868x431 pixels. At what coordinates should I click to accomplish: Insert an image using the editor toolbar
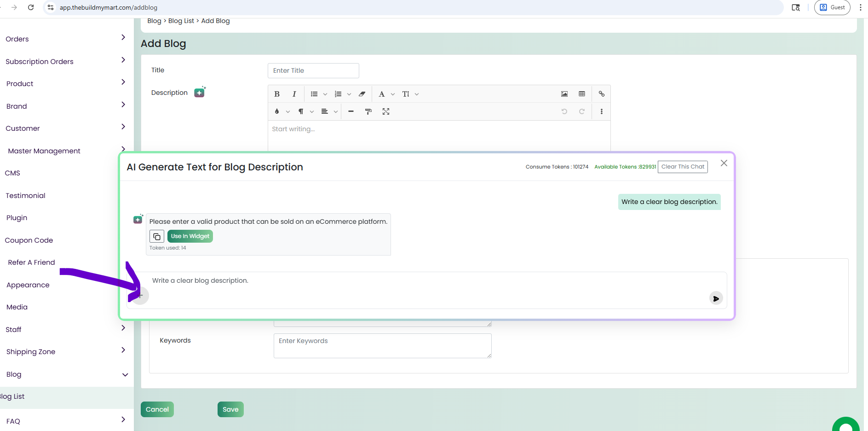(564, 94)
